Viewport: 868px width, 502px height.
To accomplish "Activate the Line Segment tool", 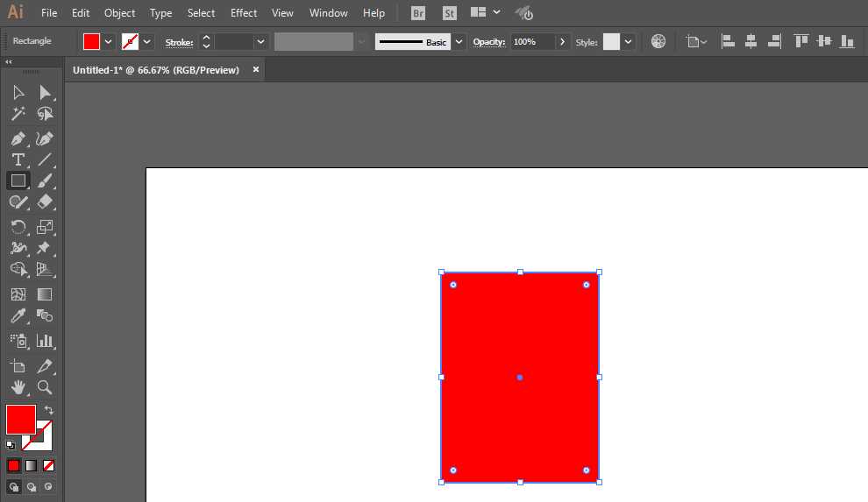I will tap(45, 159).
